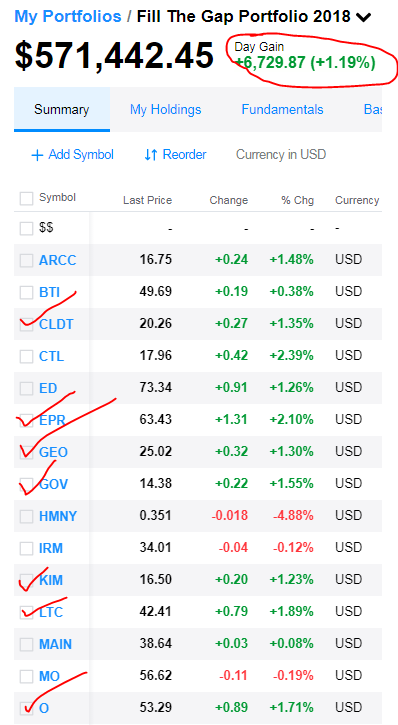Switch to the My Holdings tab
Screen dimensions: 398x725
coord(165,110)
